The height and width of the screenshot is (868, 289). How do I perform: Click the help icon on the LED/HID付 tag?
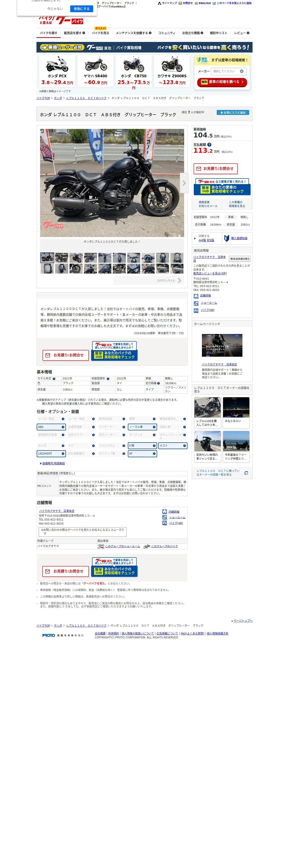coord(63,454)
